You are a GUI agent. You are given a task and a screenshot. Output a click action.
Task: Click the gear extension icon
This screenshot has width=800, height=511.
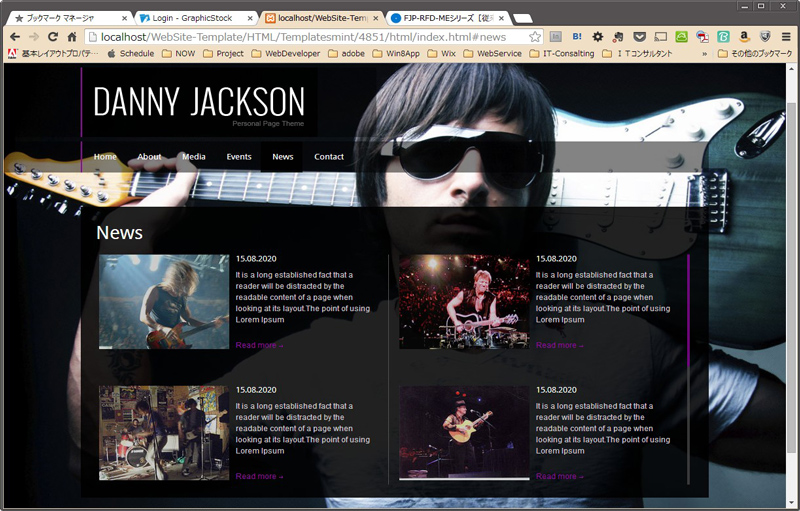click(598, 37)
